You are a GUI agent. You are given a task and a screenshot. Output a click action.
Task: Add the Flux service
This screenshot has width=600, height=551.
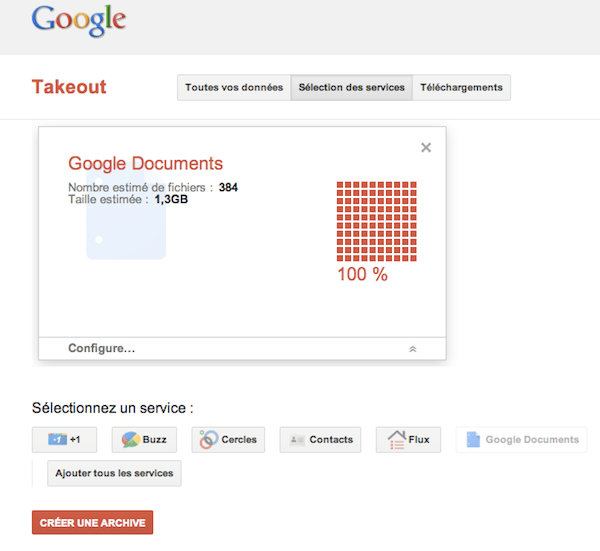[x=408, y=440]
